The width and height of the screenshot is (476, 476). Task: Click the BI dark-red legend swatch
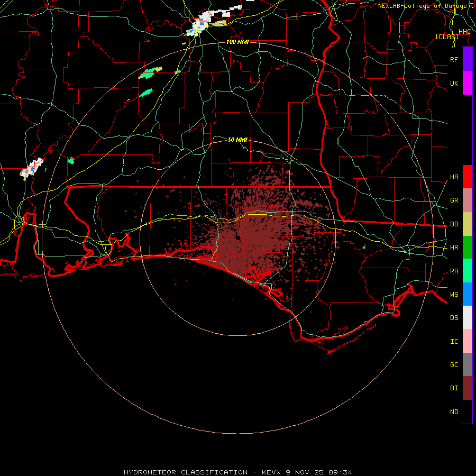[x=467, y=388]
